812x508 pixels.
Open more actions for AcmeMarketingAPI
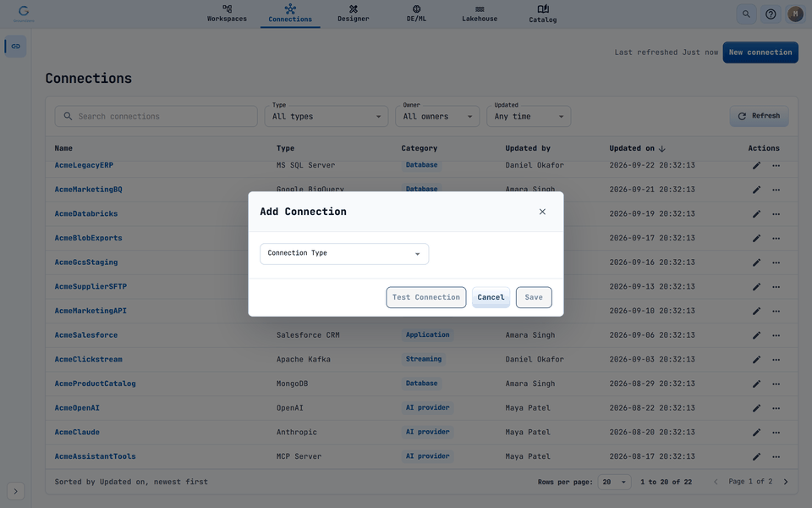[x=776, y=311]
